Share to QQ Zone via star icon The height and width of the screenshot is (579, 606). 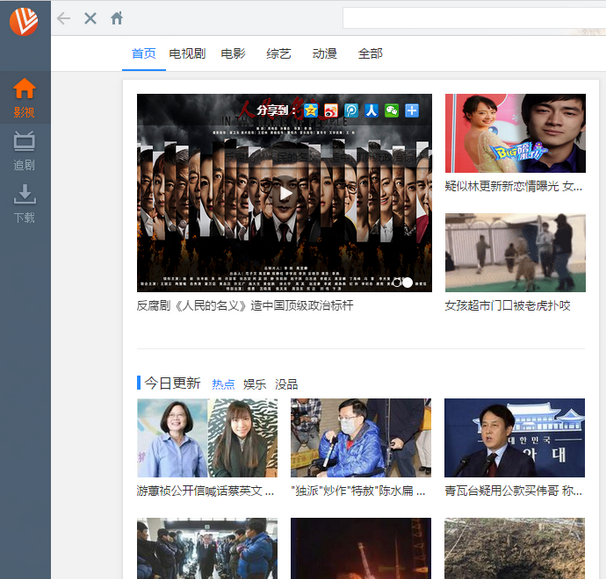(x=311, y=110)
